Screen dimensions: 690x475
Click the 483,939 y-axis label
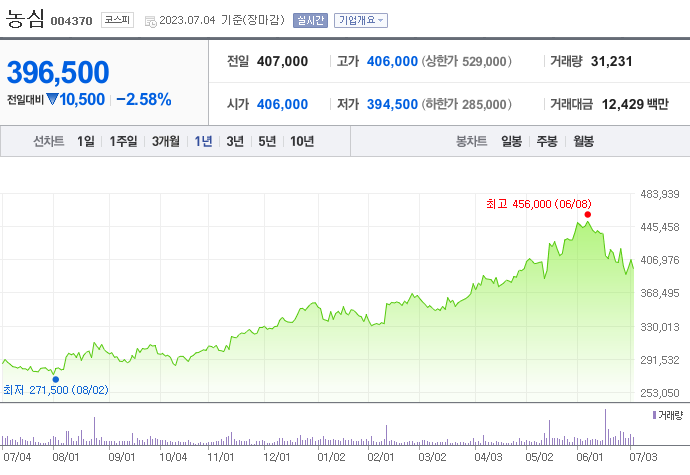click(x=660, y=194)
